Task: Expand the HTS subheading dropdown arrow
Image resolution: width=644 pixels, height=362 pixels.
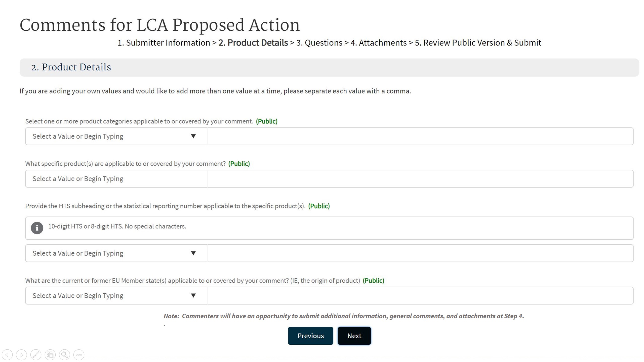Action: [x=193, y=253]
